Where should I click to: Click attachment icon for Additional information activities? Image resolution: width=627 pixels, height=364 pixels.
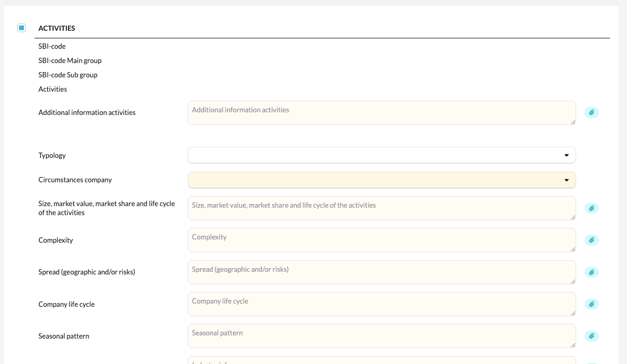pyautogui.click(x=591, y=113)
